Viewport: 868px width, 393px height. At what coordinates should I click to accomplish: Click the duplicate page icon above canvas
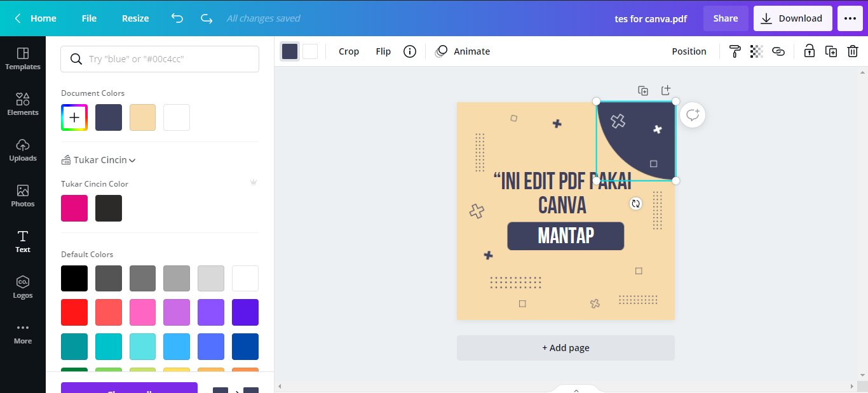643,91
